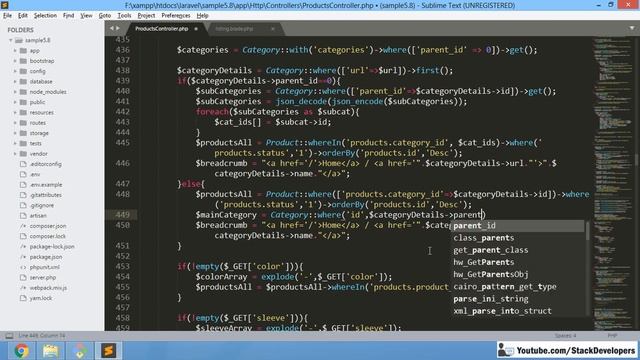Expand the node_modules folder

(15, 92)
